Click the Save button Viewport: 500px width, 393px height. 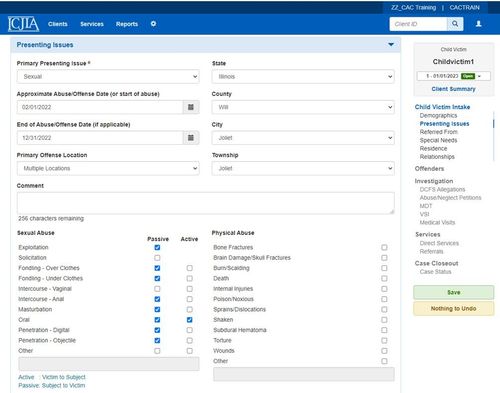(x=454, y=292)
